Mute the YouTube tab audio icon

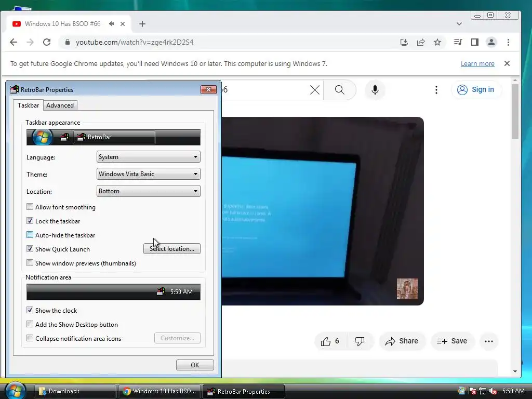point(111,24)
